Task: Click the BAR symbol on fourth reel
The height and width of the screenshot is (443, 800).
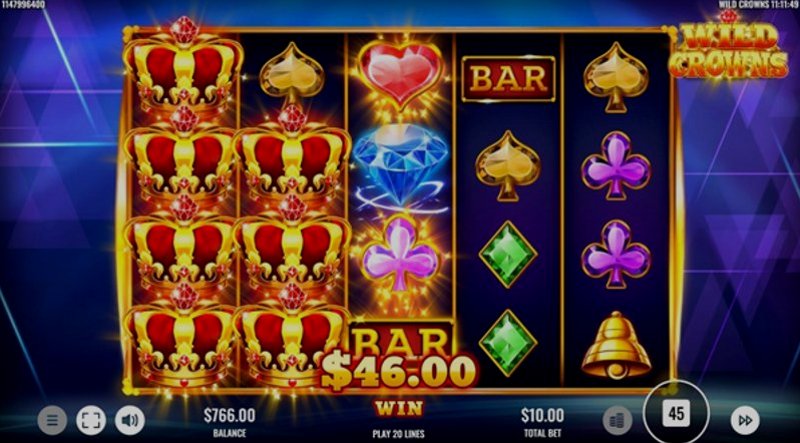Action: pyautogui.click(x=508, y=79)
